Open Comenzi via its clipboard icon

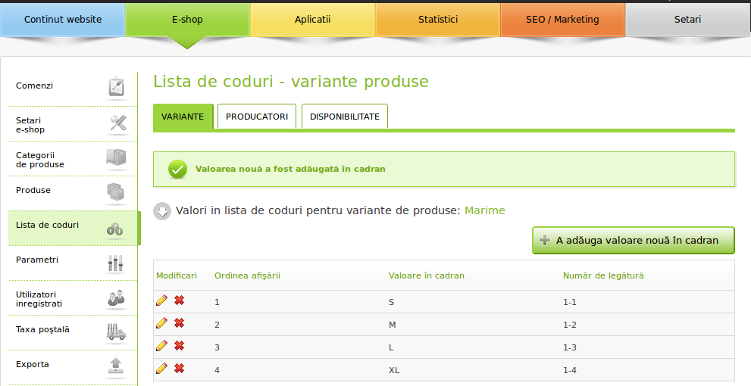point(116,87)
